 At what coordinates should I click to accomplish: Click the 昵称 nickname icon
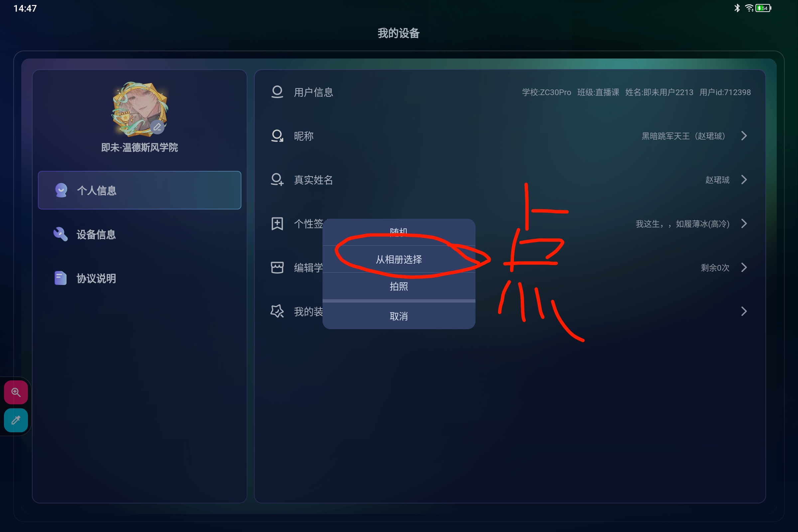click(277, 136)
